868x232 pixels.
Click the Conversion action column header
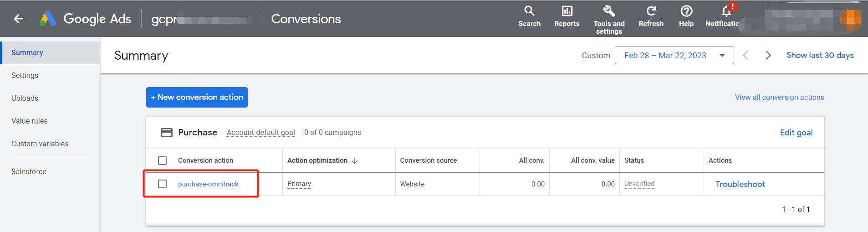point(205,160)
